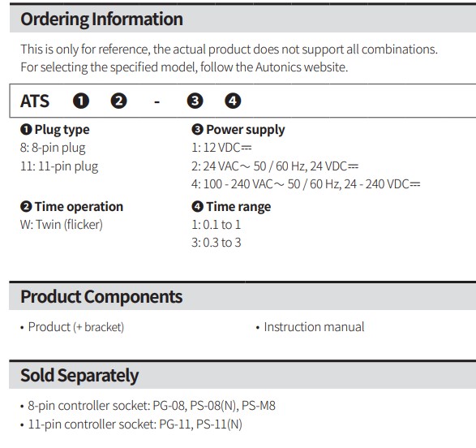Click the circled 3 beside Power supply
The height and width of the screenshot is (448, 476).
(197, 130)
